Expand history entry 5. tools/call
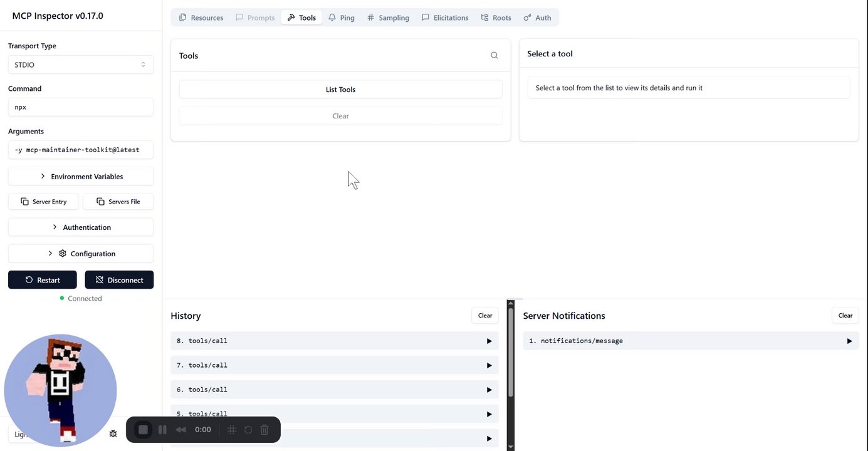The width and height of the screenshot is (868, 451). pos(335,414)
